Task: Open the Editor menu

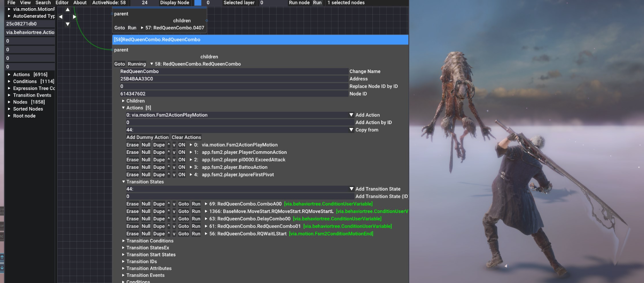Action: pyautogui.click(x=62, y=3)
